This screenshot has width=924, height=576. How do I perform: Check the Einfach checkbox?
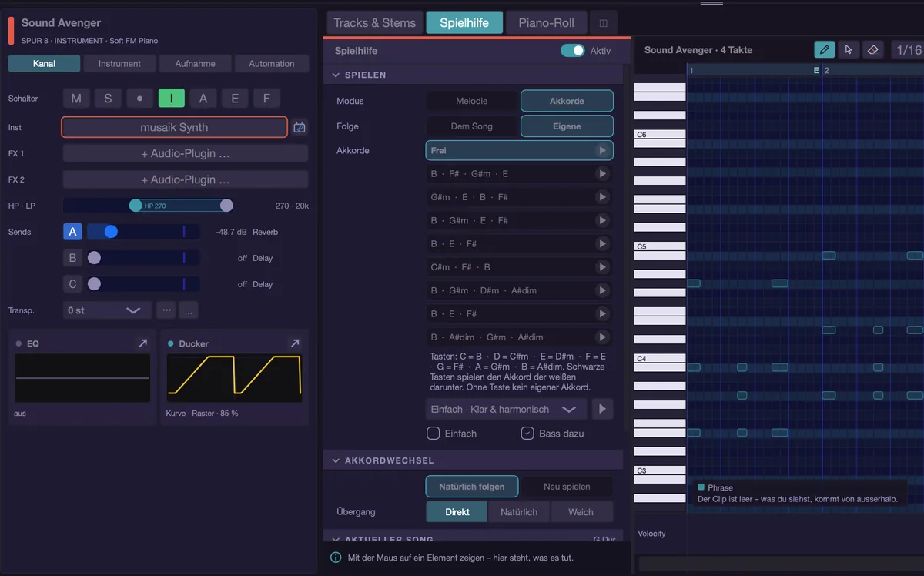pos(434,434)
